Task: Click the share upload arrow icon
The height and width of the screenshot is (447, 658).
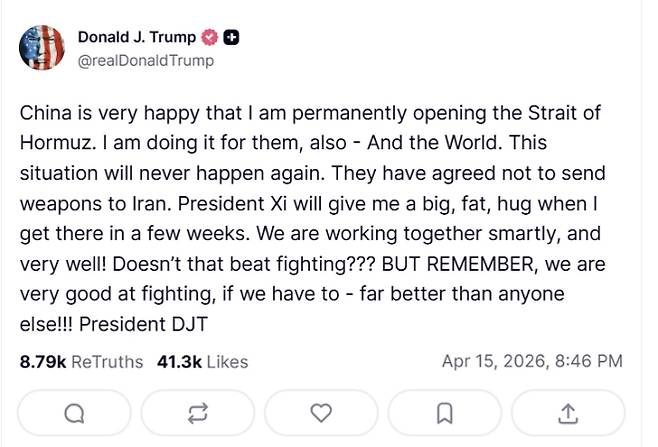Action: pos(567,413)
